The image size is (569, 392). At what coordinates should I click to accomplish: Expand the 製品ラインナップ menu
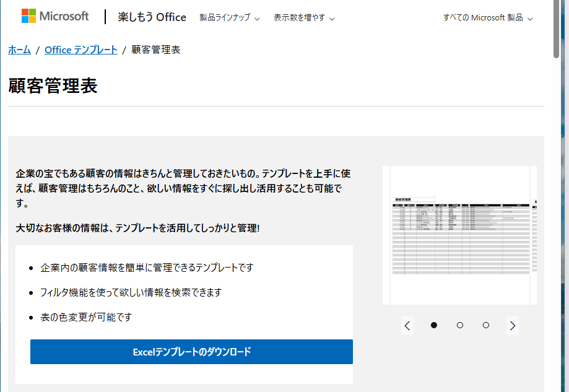(x=230, y=17)
